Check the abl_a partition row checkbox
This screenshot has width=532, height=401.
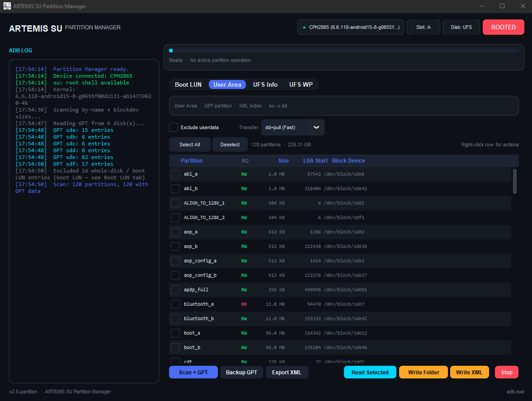tap(175, 174)
